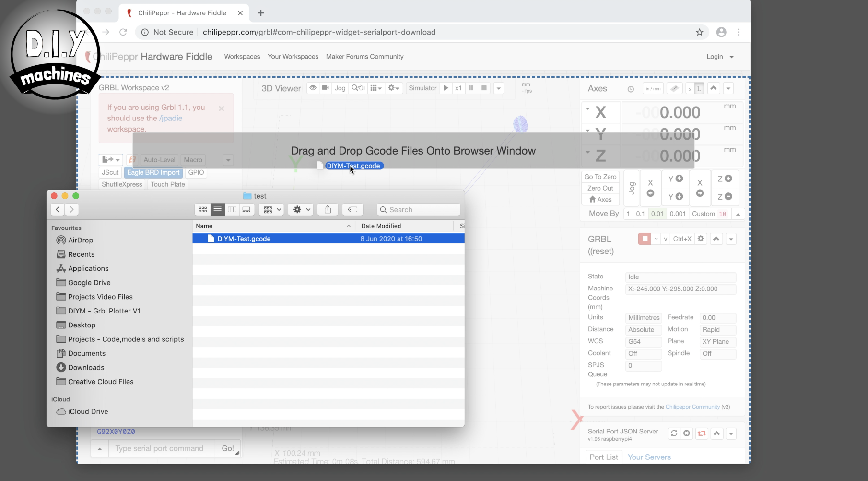Click Serial Port JSON Server refresh icon

[674, 433]
